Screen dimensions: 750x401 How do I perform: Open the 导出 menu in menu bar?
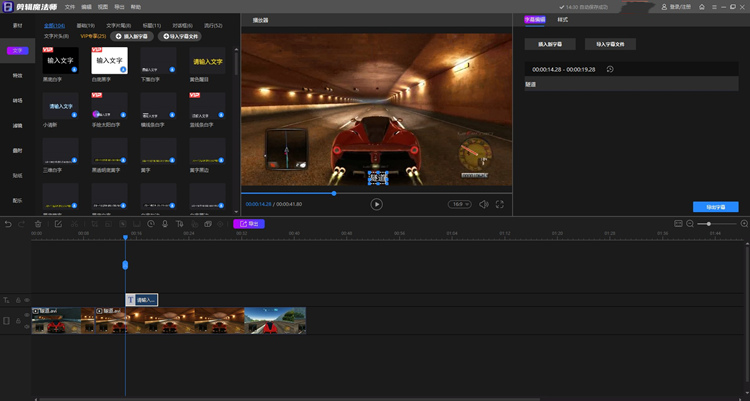click(119, 7)
